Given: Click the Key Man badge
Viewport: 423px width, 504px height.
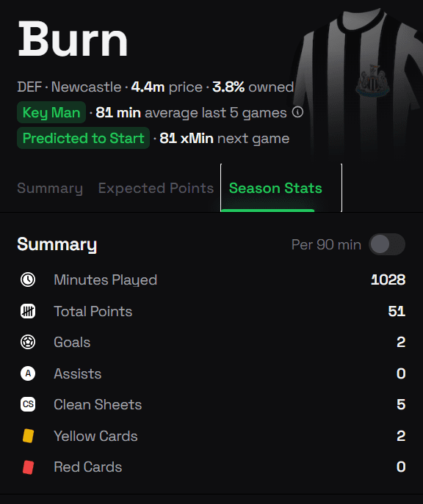Looking at the screenshot, I should pos(51,112).
